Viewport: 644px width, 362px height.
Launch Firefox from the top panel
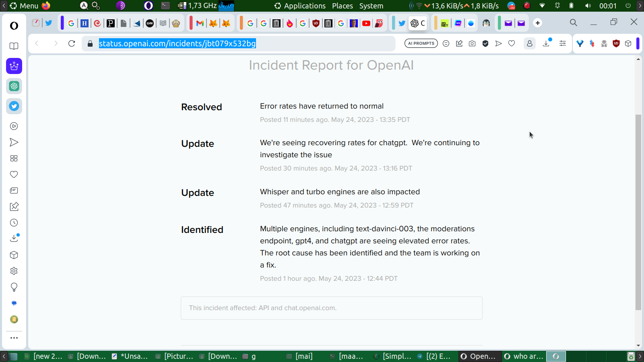click(x=46, y=6)
